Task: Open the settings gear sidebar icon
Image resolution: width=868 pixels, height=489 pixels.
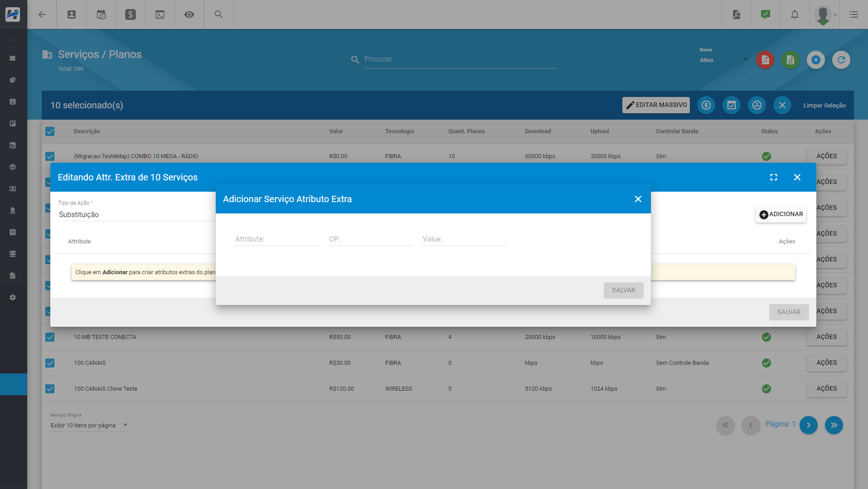Action: click(x=13, y=298)
